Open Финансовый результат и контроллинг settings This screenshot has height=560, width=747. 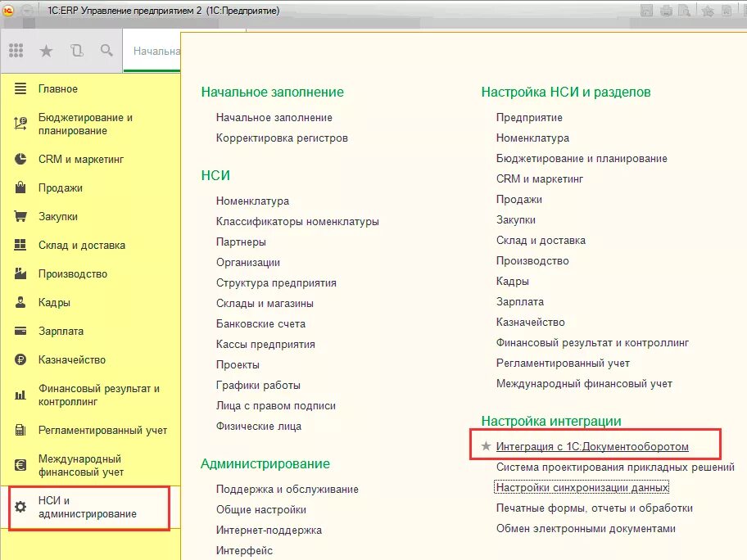(x=593, y=343)
